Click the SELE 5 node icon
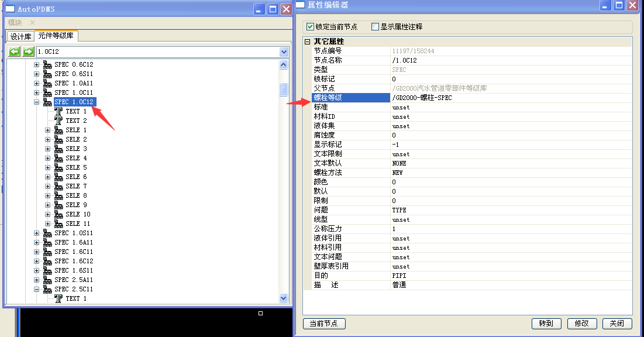 pos(58,168)
